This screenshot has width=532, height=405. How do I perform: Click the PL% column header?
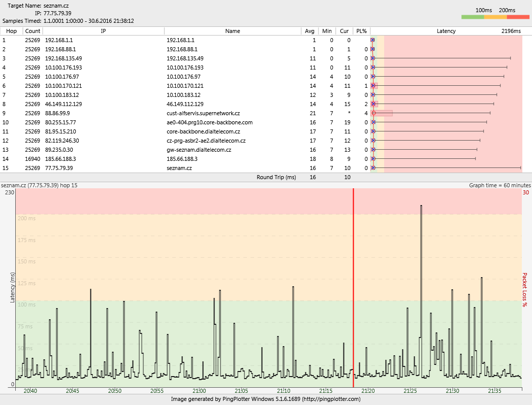(361, 31)
